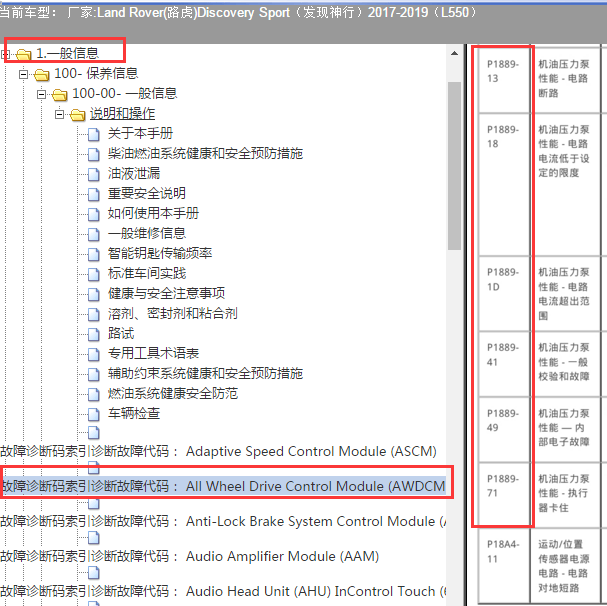This screenshot has width=607, height=606.
Task: Collapse the 100-00- 一般信息 folder
Action: pyautogui.click(x=41, y=94)
